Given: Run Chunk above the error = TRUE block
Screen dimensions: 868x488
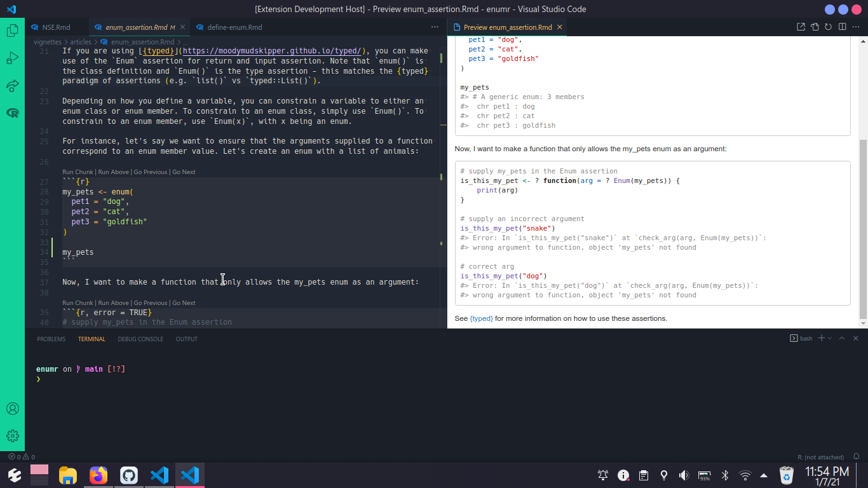Looking at the screenshot, I should (78, 303).
